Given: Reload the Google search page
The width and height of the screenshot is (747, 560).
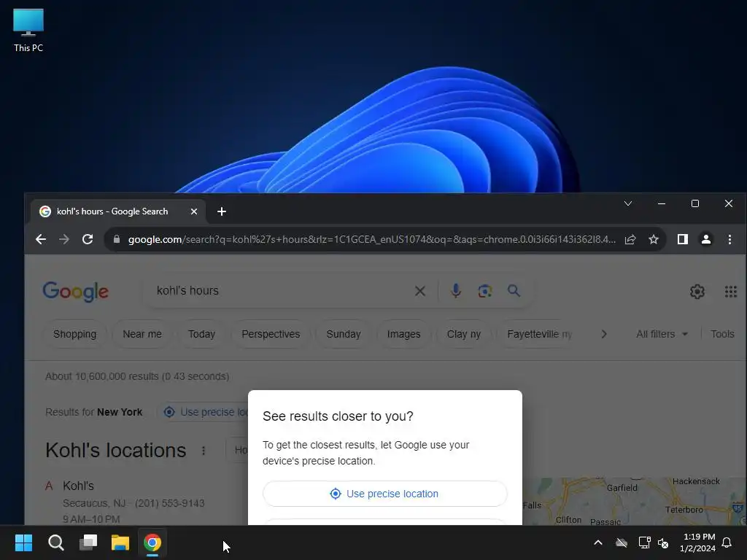Looking at the screenshot, I should [88, 239].
